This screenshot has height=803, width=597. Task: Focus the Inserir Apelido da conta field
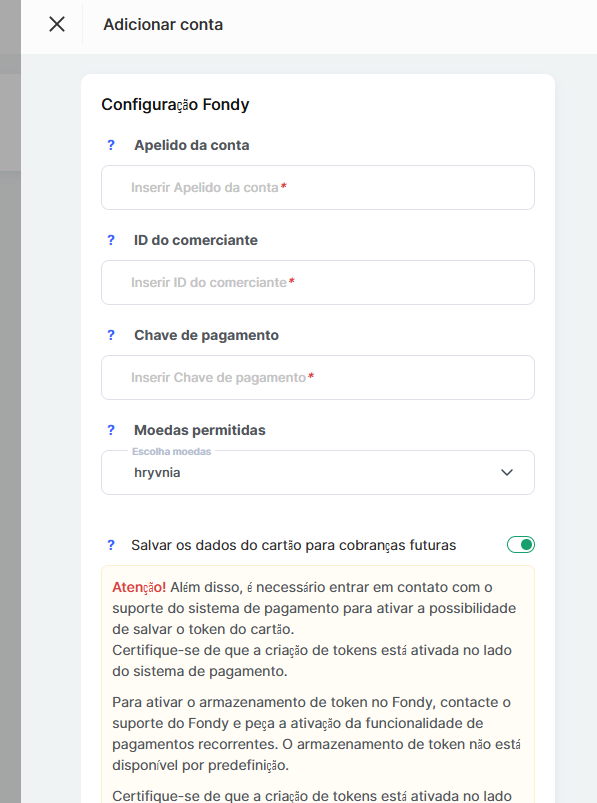click(x=318, y=187)
